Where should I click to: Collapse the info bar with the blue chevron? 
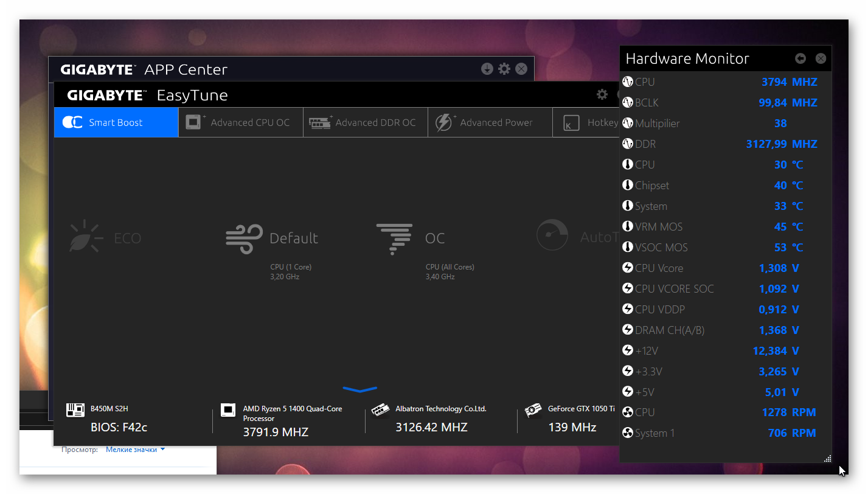point(360,389)
